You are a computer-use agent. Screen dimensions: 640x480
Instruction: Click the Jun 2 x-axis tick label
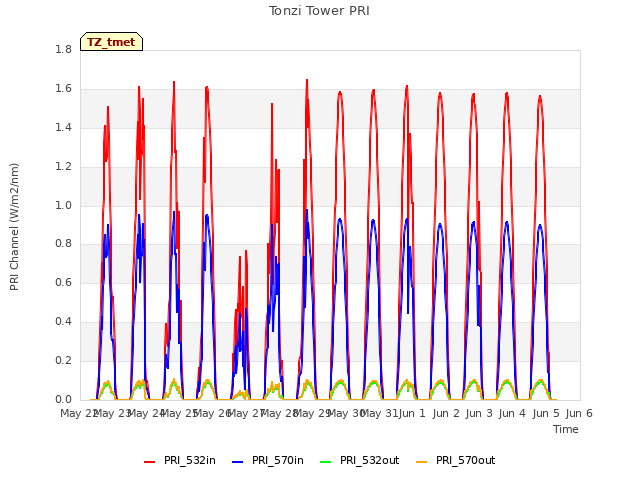click(x=446, y=413)
